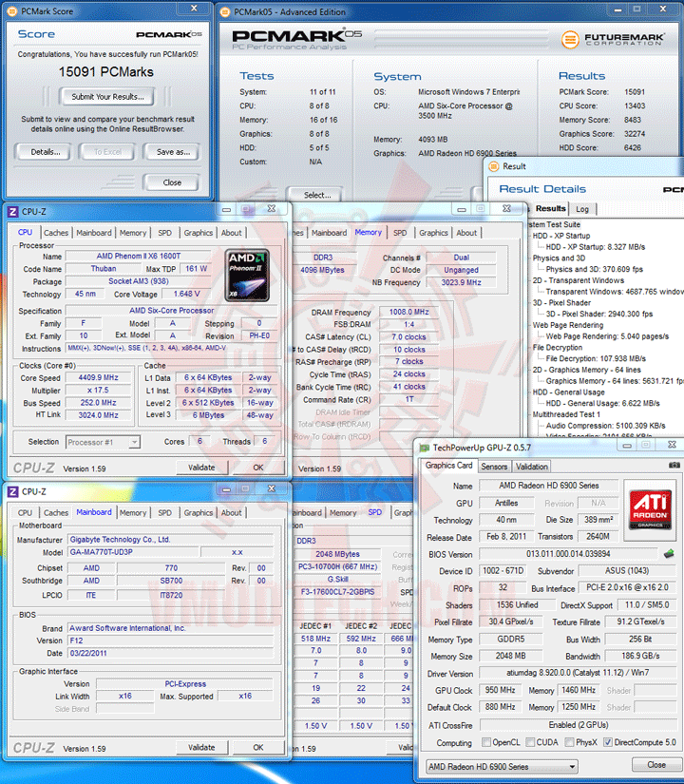Click the AMD Phenom II processor logo
Screen dimensions: 684x784
click(247, 276)
